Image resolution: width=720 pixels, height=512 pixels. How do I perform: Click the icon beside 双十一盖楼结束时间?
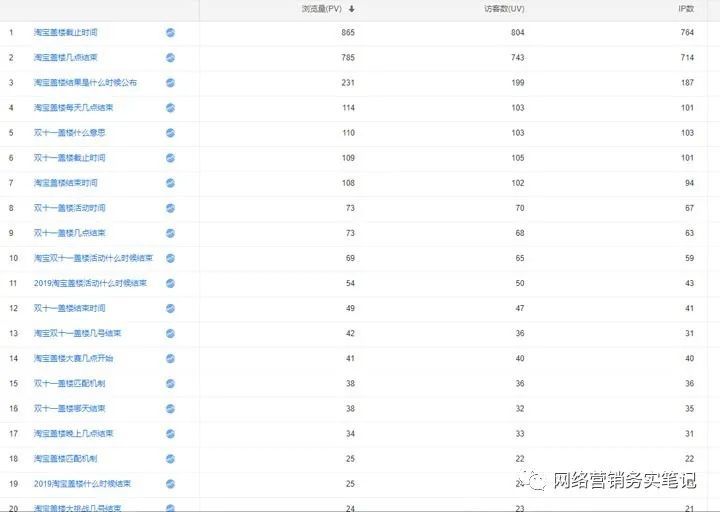[170, 308]
